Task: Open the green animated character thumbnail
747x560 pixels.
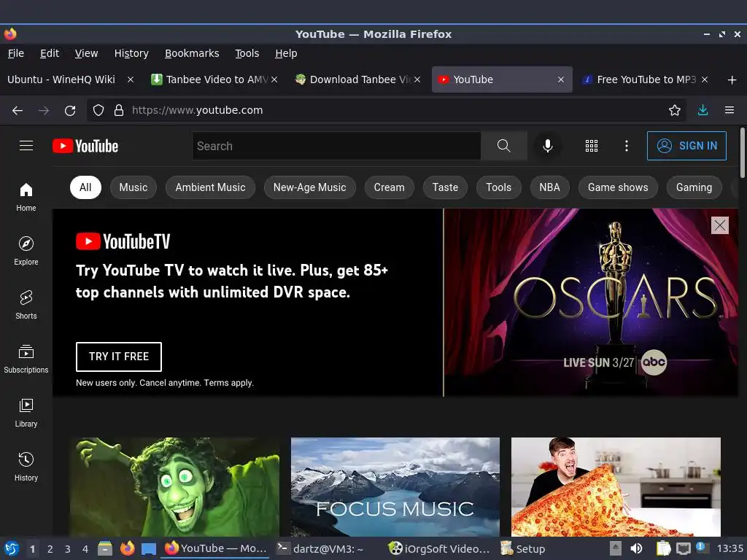Action: (x=175, y=486)
